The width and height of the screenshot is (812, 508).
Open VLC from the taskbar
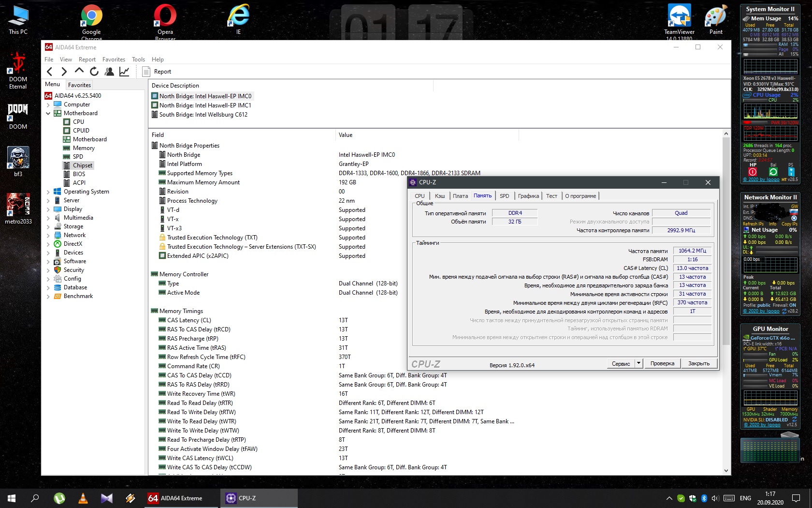pos(83,498)
